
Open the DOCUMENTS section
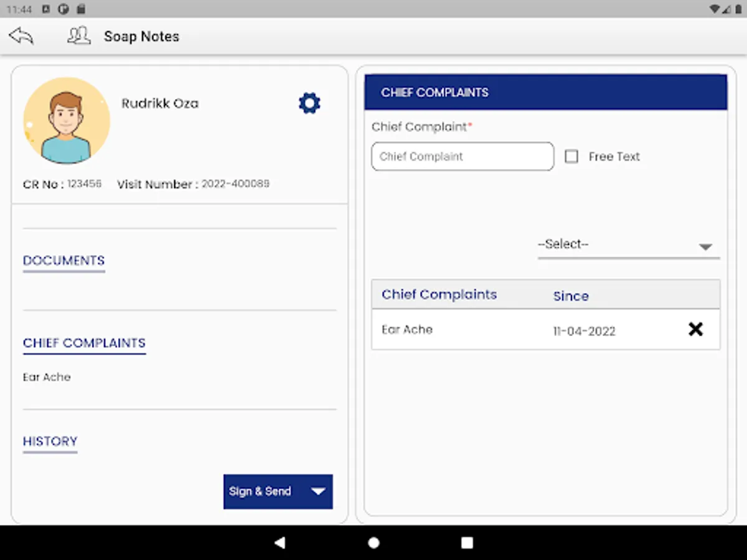pos(63,261)
